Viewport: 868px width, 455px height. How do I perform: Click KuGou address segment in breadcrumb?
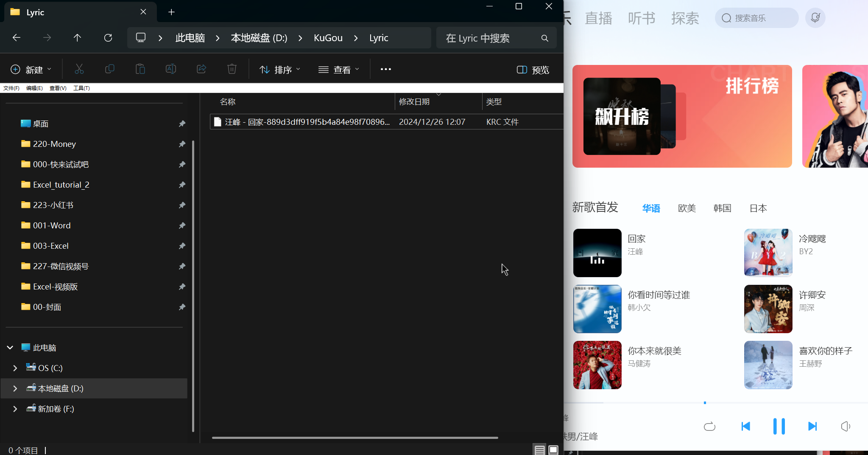328,38
